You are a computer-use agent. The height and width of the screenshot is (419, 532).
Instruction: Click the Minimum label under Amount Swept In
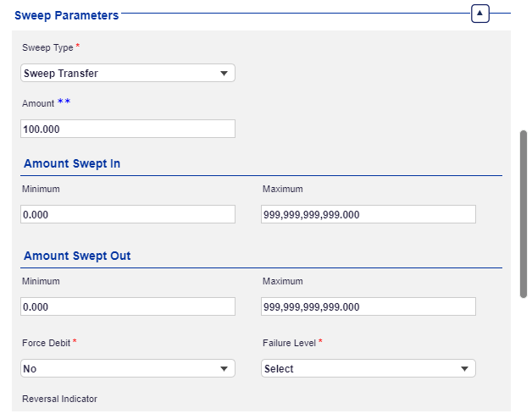point(41,189)
